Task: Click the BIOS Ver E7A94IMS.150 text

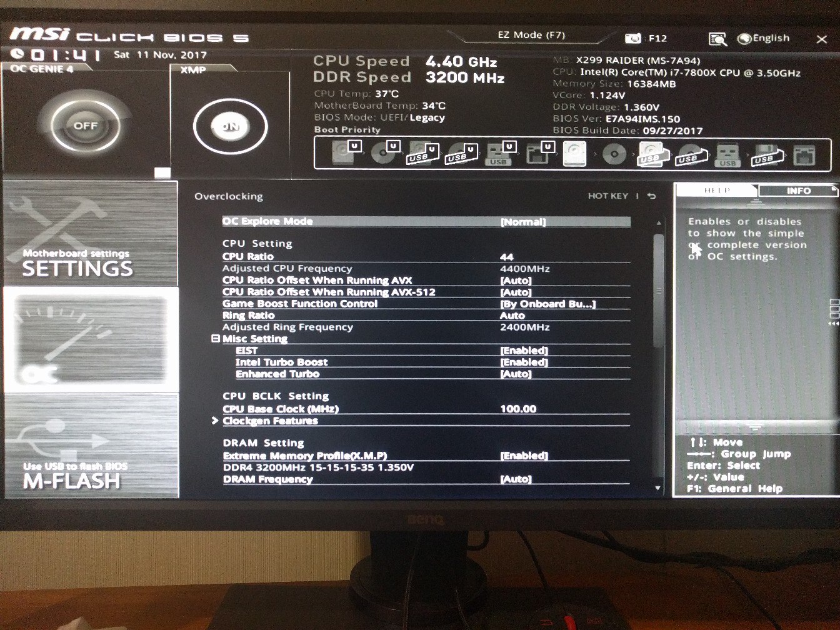Action: click(x=616, y=119)
